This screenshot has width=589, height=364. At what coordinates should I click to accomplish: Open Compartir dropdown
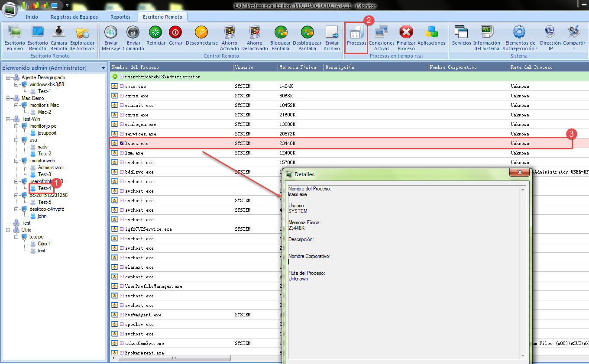tap(574, 39)
